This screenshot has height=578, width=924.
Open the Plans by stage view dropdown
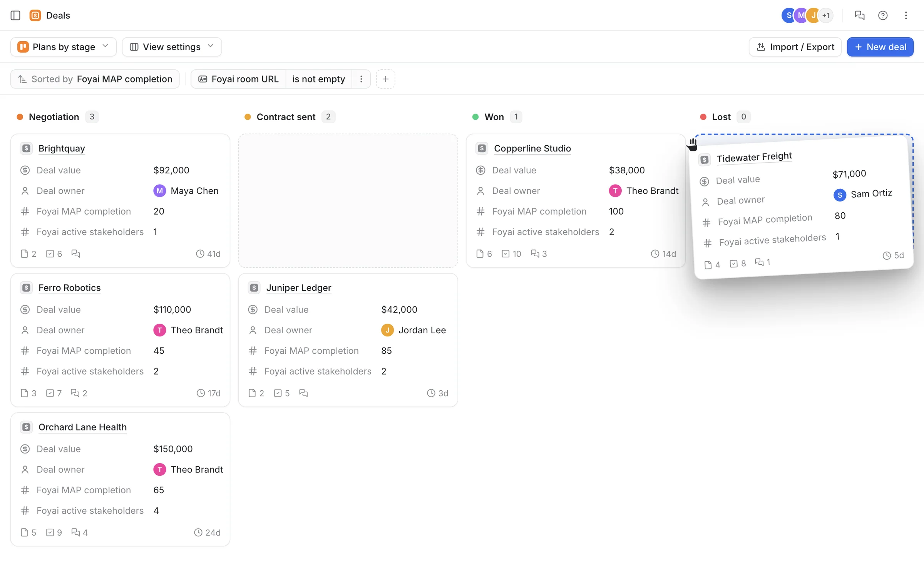(x=64, y=47)
